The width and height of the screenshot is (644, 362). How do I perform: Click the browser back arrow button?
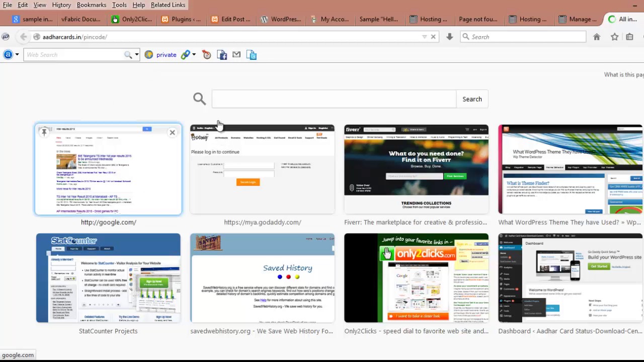click(23, 37)
